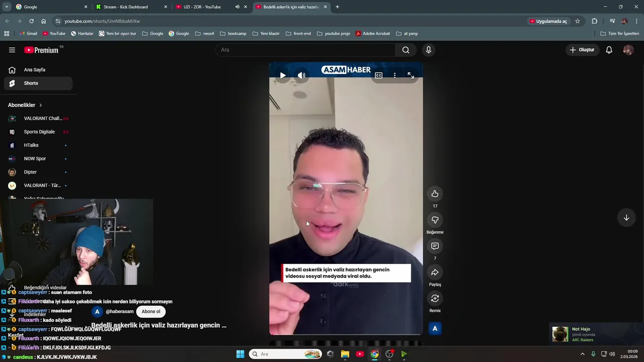Open the Short's three-dot more menu
644x362 pixels.
(394, 75)
